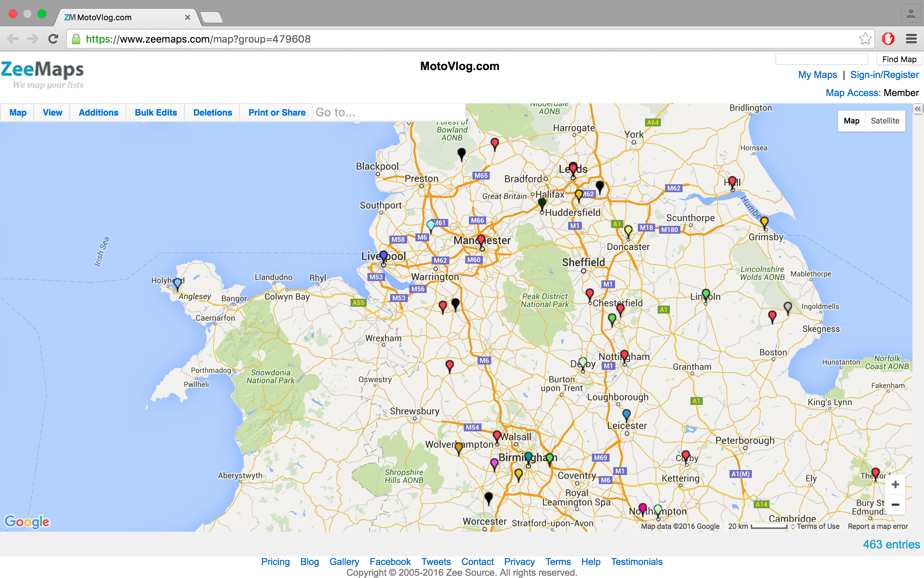Screen dimensions: 924x578
Task: Switch to Satellite map view
Action: (x=885, y=121)
